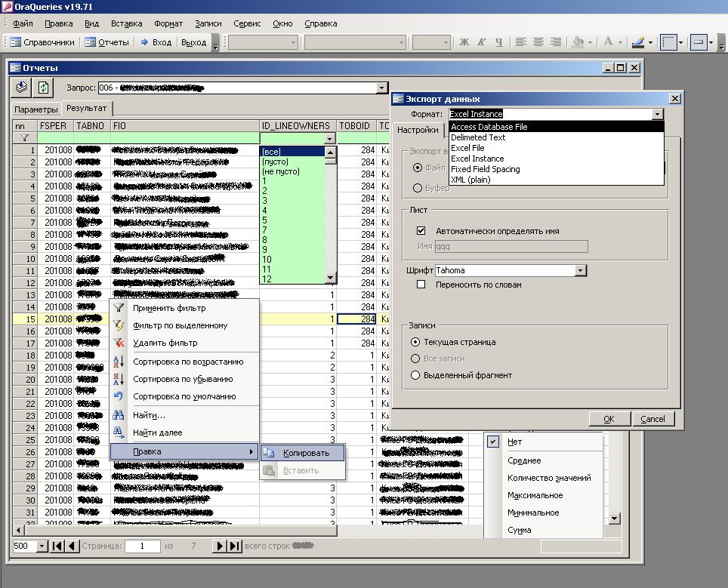Viewport: 728px width, 588px height.
Task: Toggle underline Ч formatting
Action: [x=498, y=42]
